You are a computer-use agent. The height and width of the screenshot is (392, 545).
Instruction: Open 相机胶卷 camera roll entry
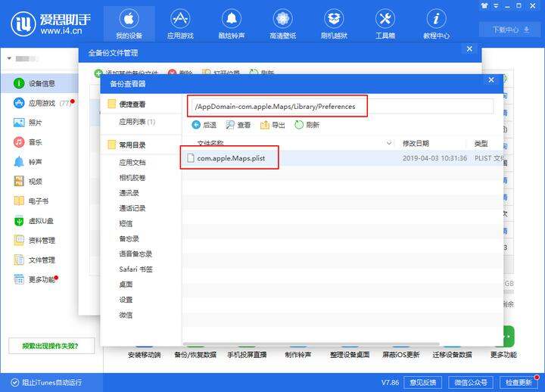pos(132,178)
